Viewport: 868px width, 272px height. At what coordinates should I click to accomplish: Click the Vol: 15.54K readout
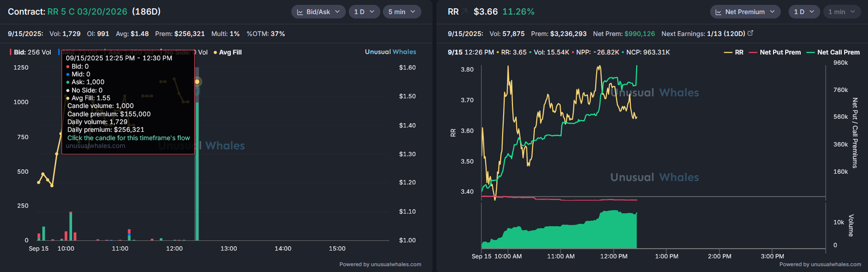[551, 52]
